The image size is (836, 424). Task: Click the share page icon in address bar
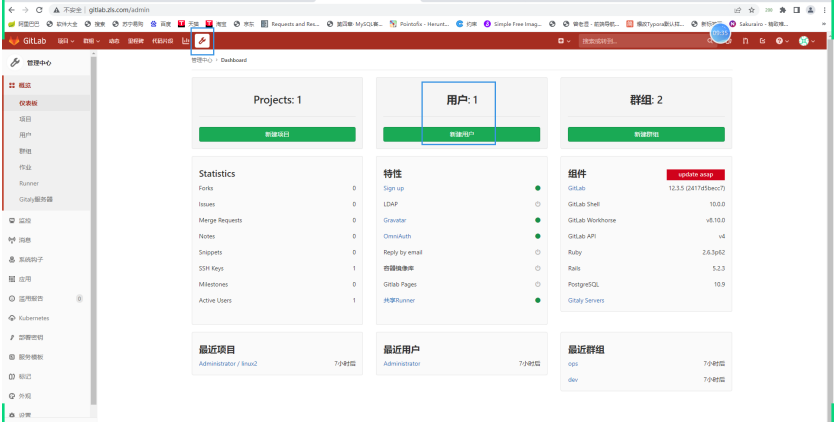(x=738, y=10)
